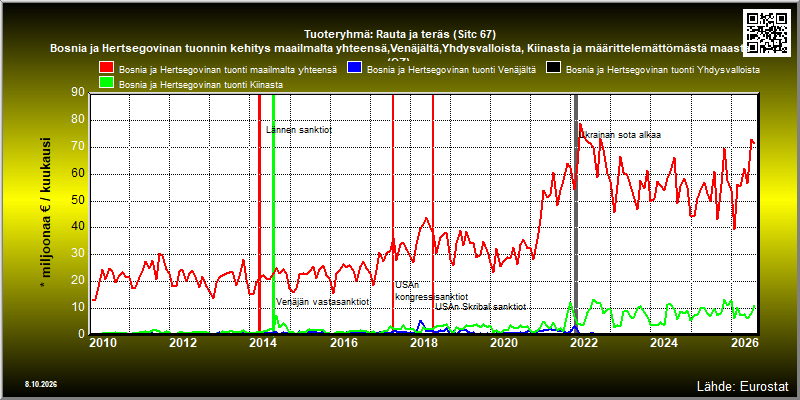
Task: Click the green legend swatch for Kiinasta
Action: click(x=107, y=84)
